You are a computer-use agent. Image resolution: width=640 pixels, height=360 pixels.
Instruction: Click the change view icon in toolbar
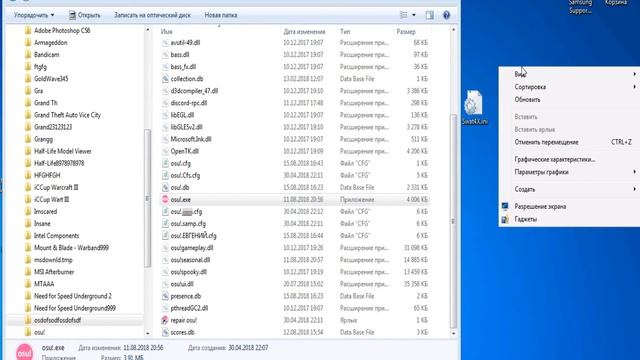coord(404,15)
